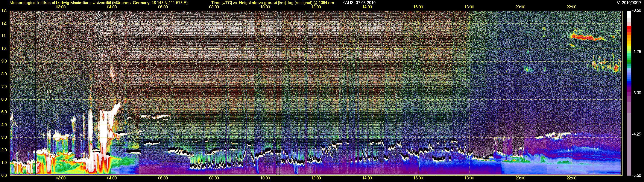
Task: Click the '3.0' height axis label
Action: tap(4, 137)
